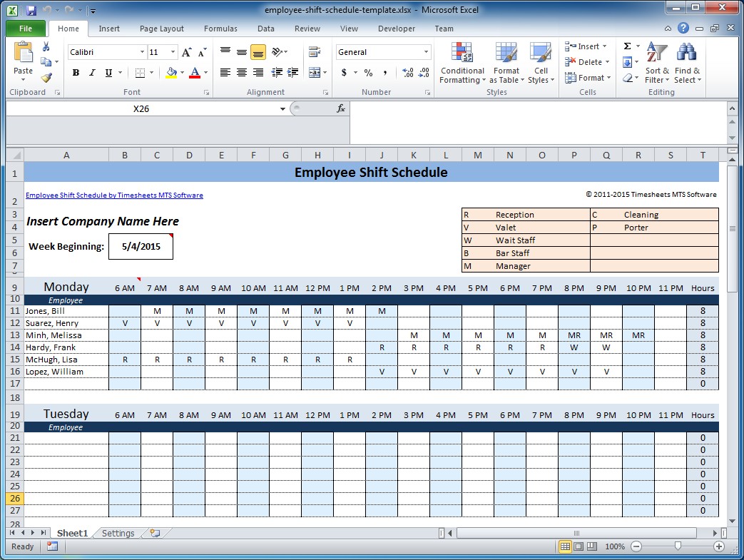Switch to the Settings sheet tab
The image size is (744, 560).
(x=118, y=533)
